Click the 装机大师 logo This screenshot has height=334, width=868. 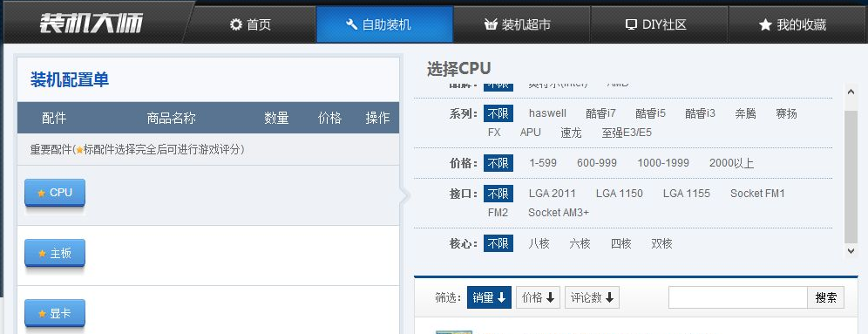92,24
